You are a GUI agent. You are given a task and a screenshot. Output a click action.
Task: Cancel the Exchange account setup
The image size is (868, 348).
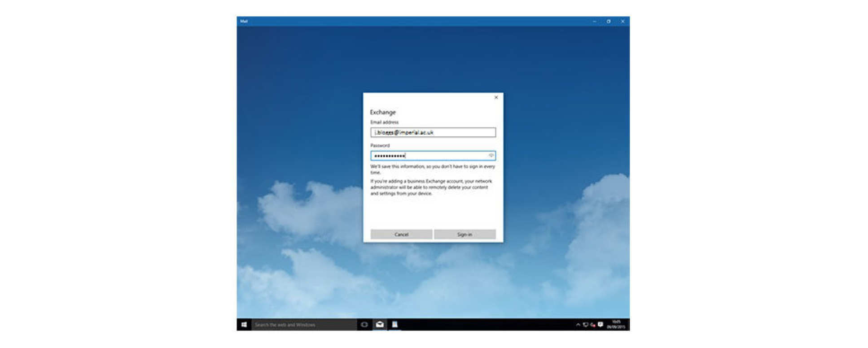pos(401,235)
